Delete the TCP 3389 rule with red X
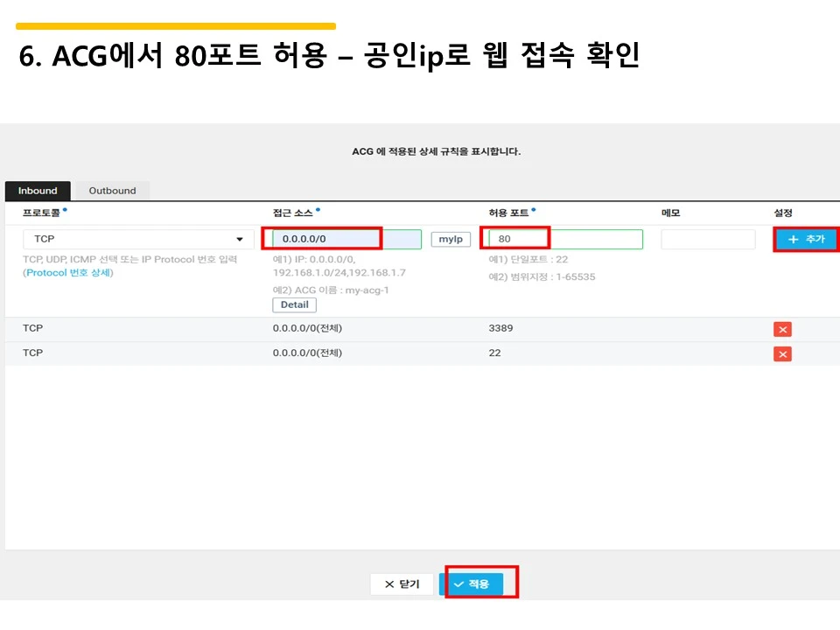This screenshot has width=840, height=630. pyautogui.click(x=781, y=329)
